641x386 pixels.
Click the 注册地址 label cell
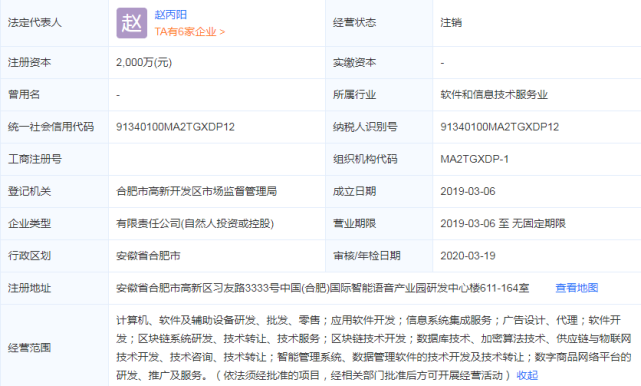(x=54, y=288)
